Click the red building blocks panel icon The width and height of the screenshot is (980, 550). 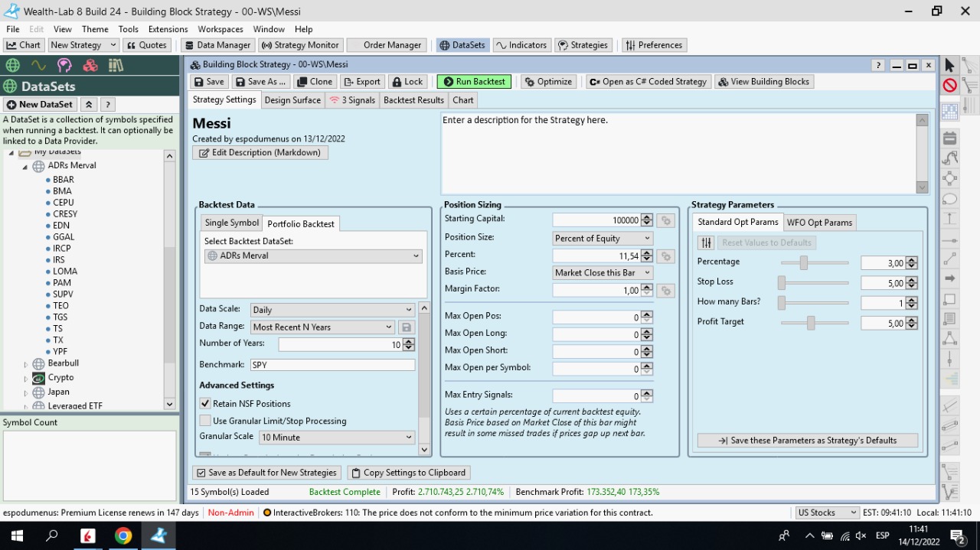click(x=90, y=66)
